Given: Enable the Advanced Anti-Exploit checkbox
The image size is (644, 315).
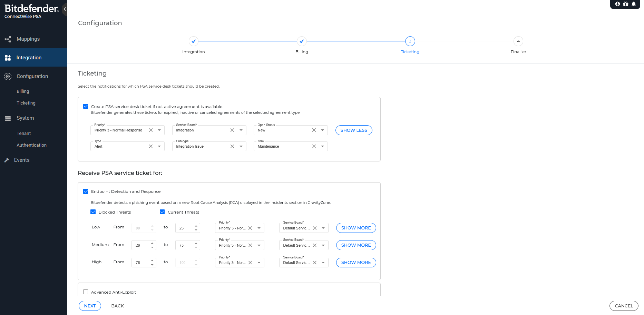Looking at the screenshot, I should tap(86, 292).
